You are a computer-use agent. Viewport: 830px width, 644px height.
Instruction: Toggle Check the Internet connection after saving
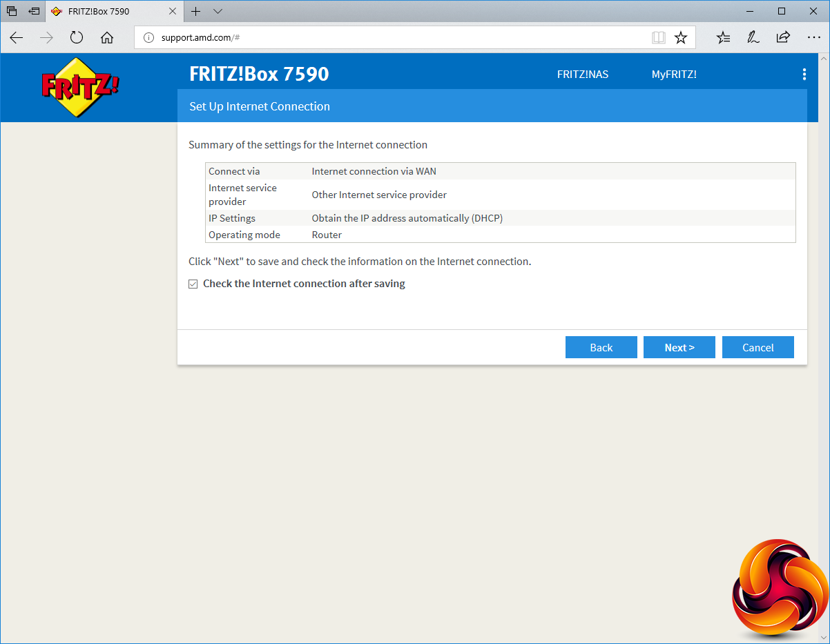(x=193, y=284)
